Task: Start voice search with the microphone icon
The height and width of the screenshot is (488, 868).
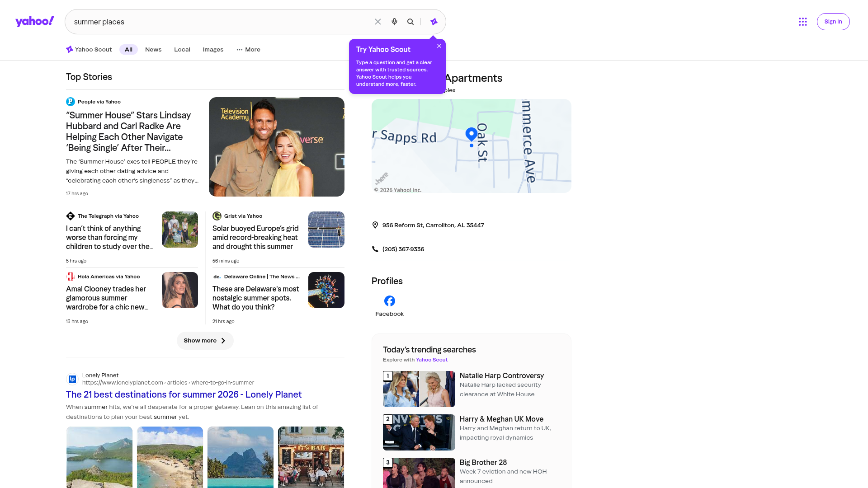Action: click(394, 22)
